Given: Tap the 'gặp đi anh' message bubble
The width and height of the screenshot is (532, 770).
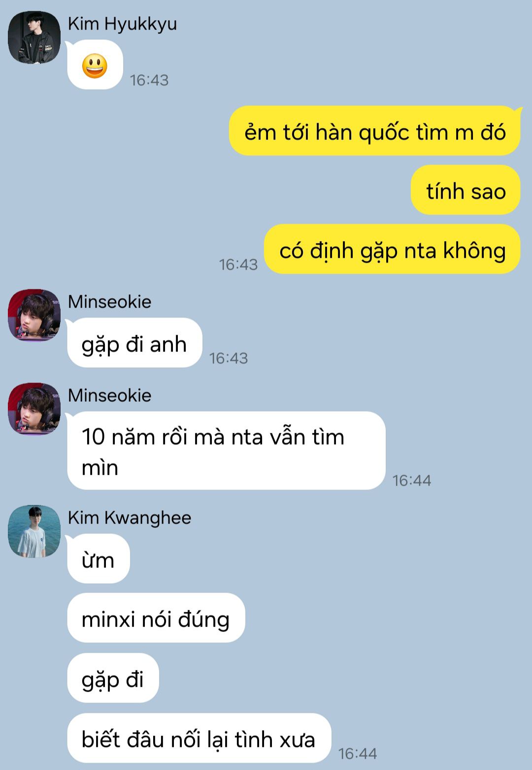Looking at the screenshot, I should pos(134,343).
